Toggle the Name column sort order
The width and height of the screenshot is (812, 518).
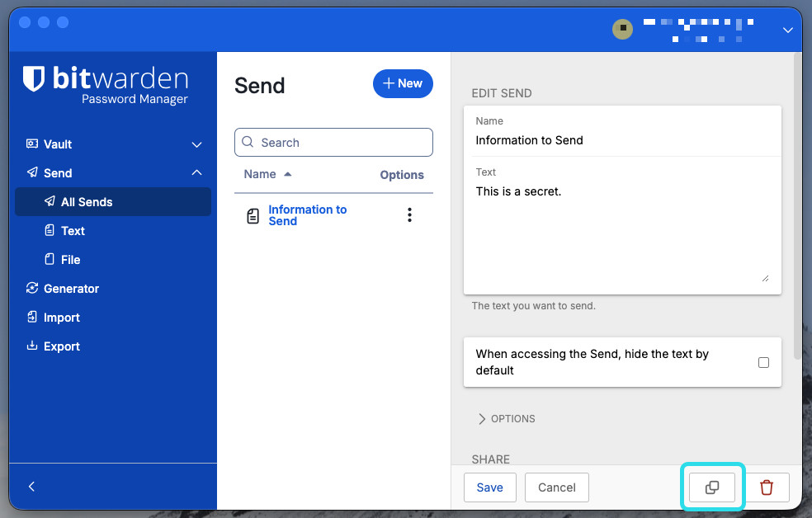266,174
